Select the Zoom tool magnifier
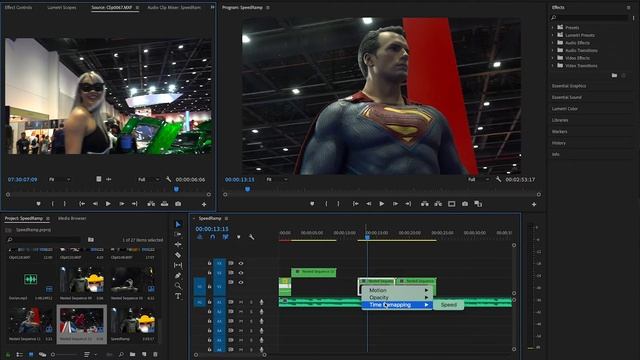The image size is (640, 360). click(x=178, y=286)
